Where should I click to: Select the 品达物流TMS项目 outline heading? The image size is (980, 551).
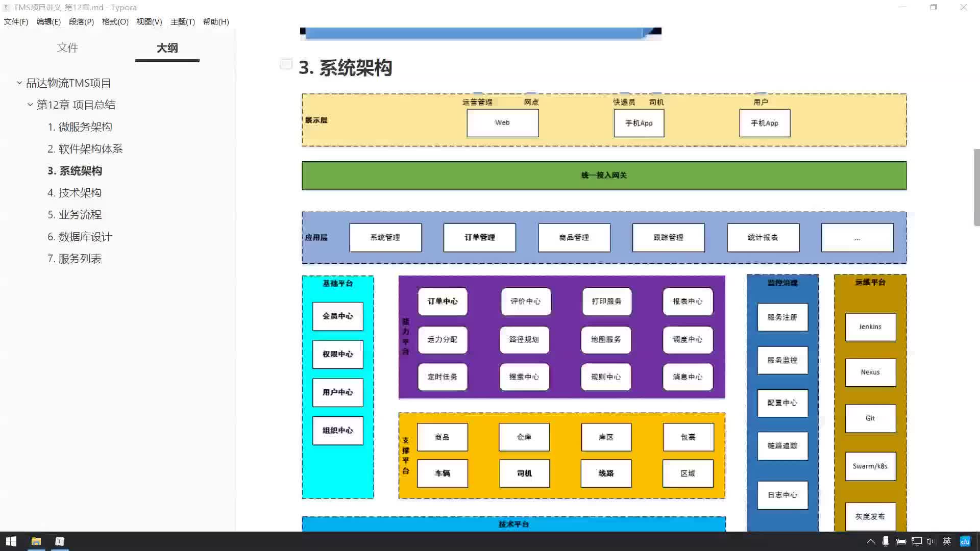pos(68,83)
